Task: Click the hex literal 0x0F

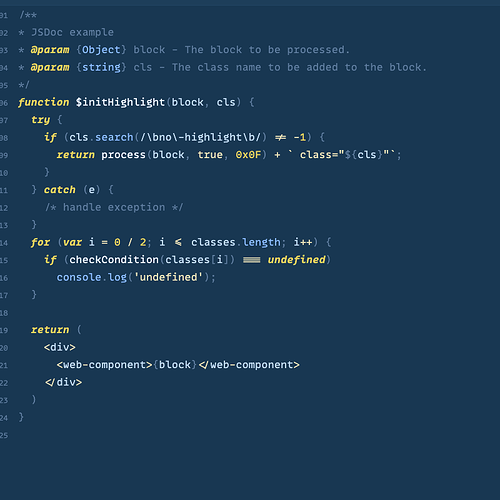Action: (x=248, y=155)
